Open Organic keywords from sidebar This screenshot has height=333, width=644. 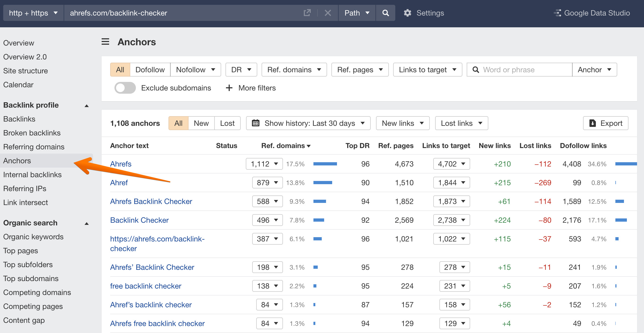[33, 237]
